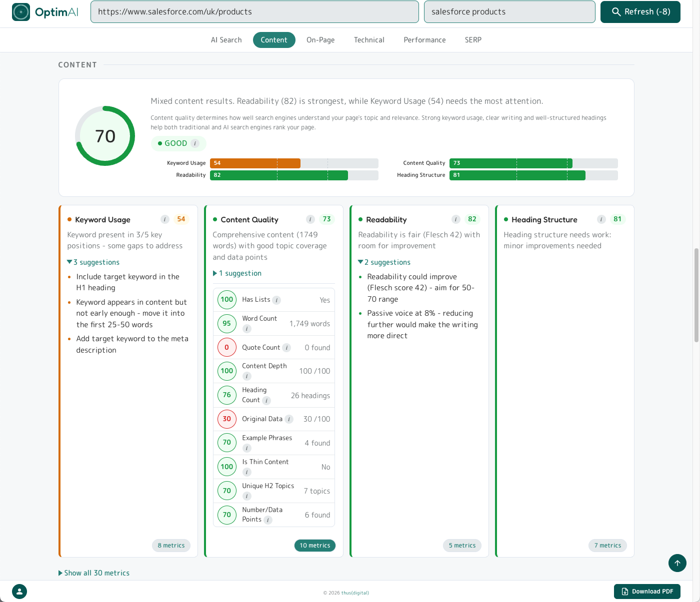Click the Heading Count score circle 76
Screen dimensions: 700x602
pyautogui.click(x=227, y=395)
